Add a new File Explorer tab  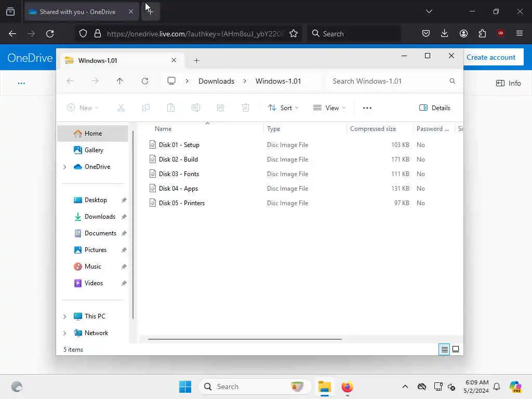(196, 60)
